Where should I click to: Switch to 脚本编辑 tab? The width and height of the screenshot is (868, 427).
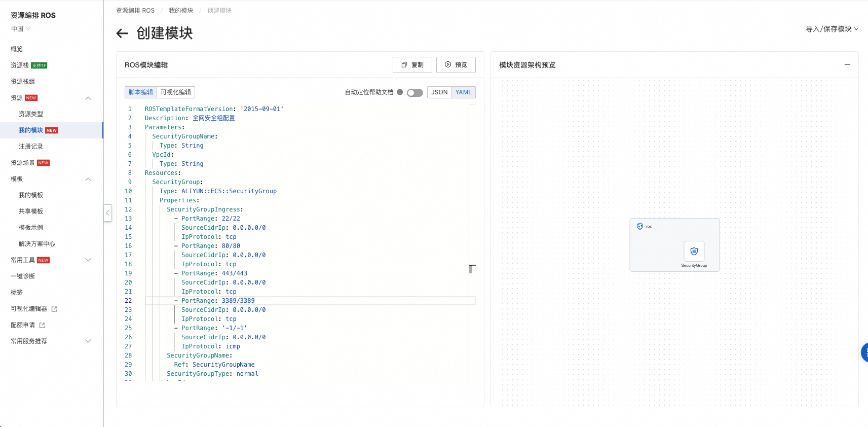[141, 92]
